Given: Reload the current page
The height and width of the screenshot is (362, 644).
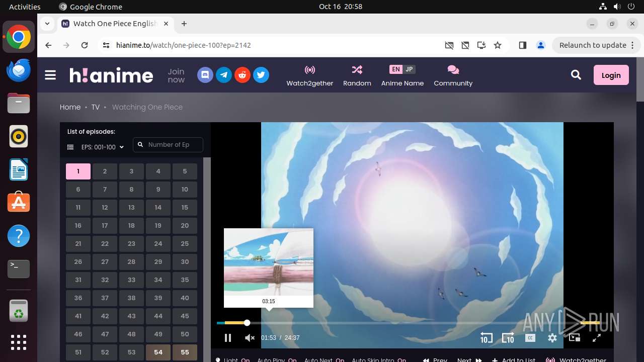Looking at the screenshot, I should (85, 45).
